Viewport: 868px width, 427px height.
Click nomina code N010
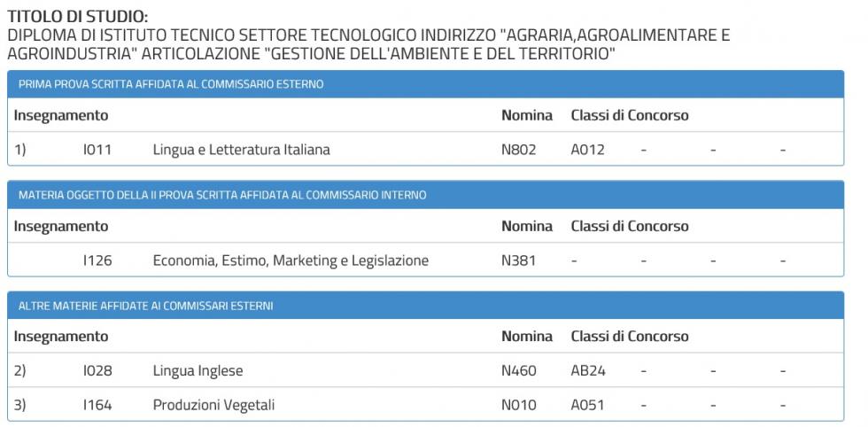point(518,405)
